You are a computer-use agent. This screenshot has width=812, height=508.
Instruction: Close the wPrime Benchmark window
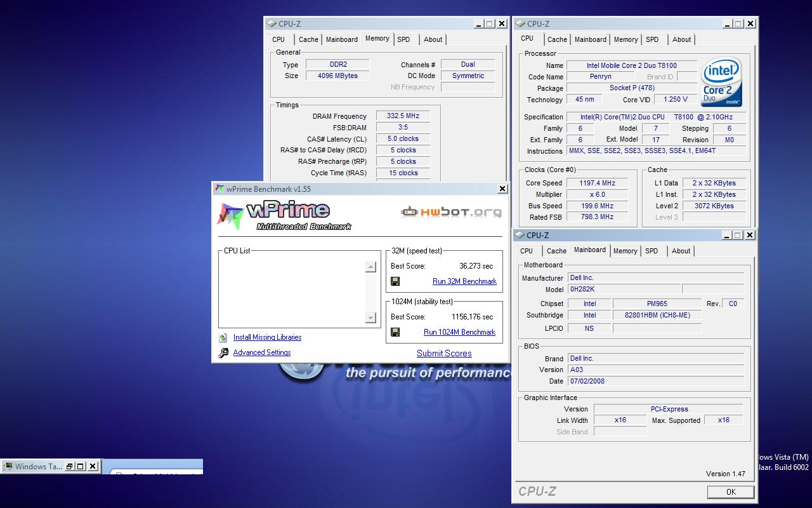[x=502, y=189]
